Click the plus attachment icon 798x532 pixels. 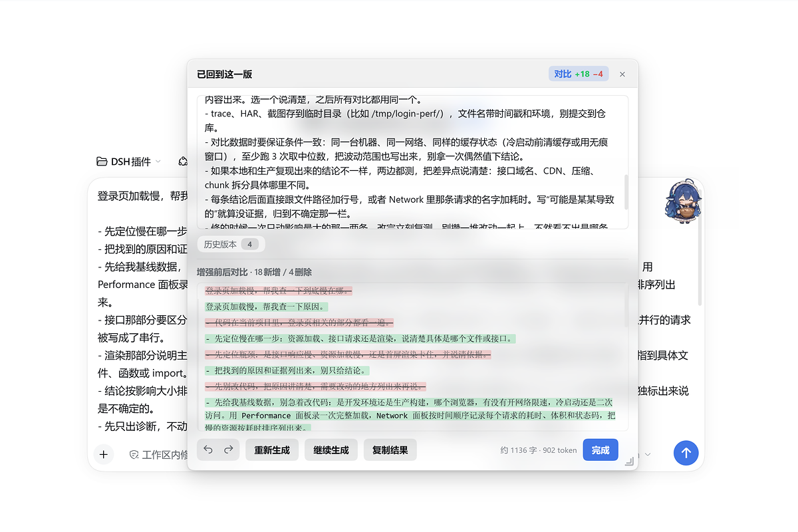pos(104,454)
